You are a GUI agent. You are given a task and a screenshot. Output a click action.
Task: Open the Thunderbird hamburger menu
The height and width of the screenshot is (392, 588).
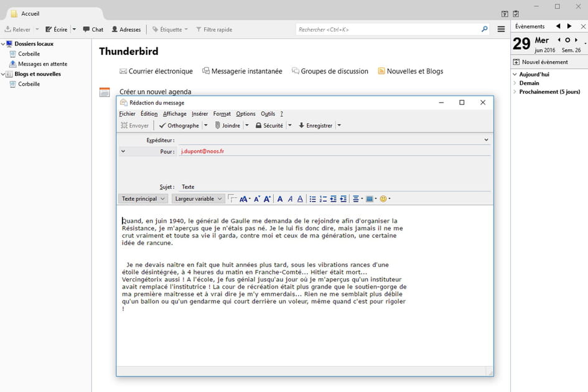pyautogui.click(x=501, y=29)
